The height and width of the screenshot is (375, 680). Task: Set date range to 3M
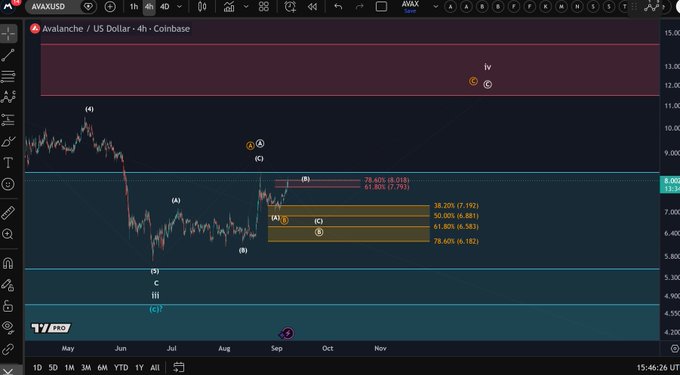coord(86,368)
